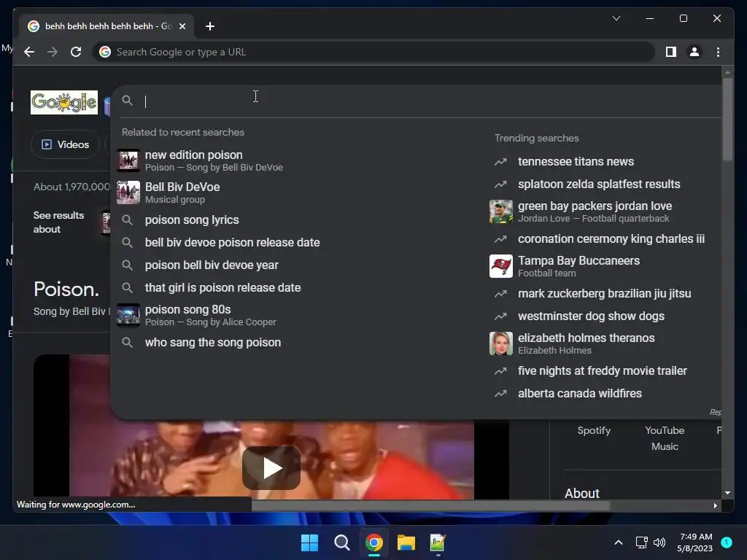
Task: Click trending arrow icon beside tennessee titans news
Action: (x=500, y=162)
